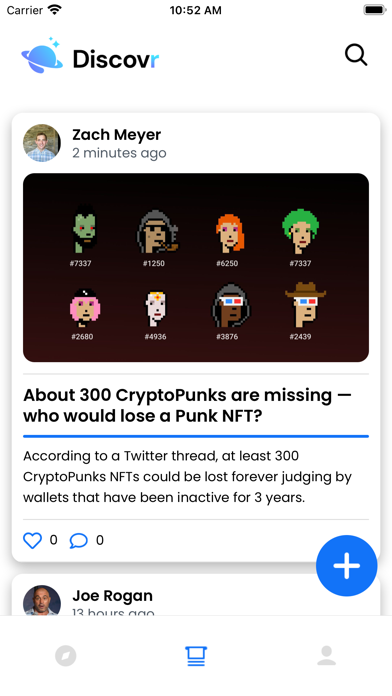Click the article summary about inactive wallets

pyautogui.click(x=187, y=477)
